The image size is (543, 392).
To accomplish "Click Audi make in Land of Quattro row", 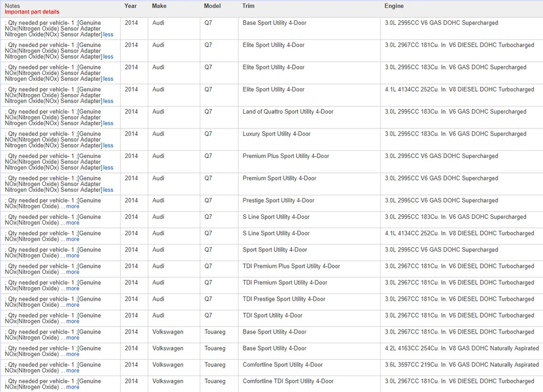I will tap(158, 112).
